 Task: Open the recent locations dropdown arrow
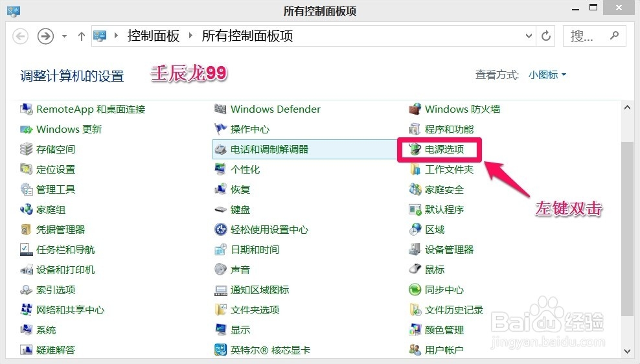tap(64, 36)
